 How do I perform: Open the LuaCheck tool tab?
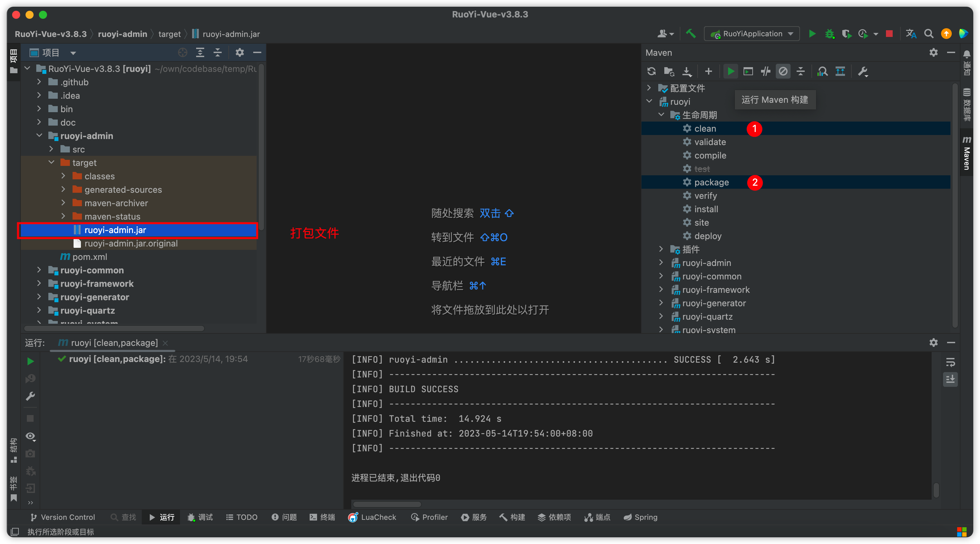(372, 517)
